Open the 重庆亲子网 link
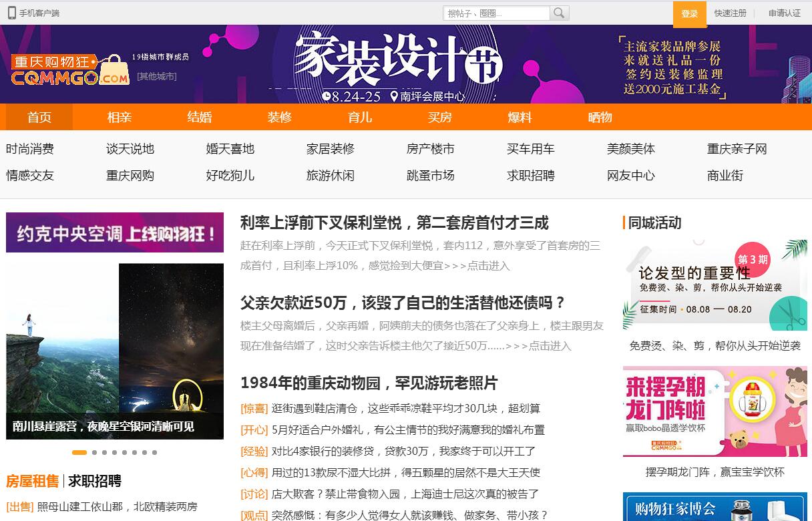The height and width of the screenshot is (521, 812). pos(737,149)
